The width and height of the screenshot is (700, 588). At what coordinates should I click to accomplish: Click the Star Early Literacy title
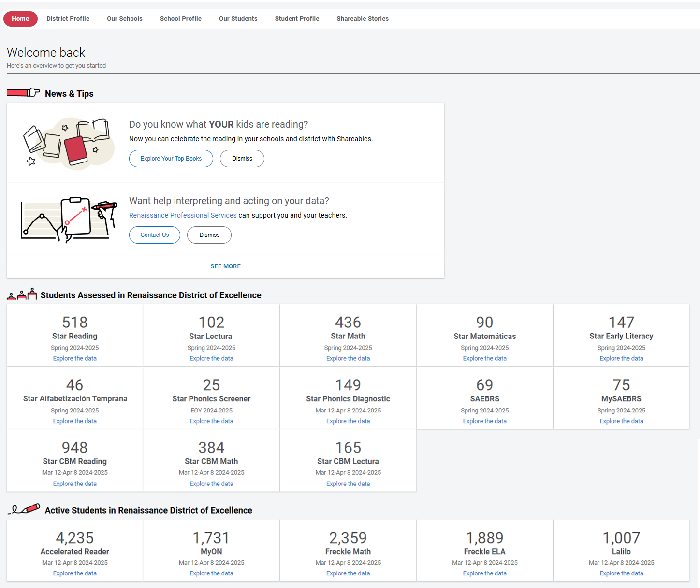pyautogui.click(x=621, y=336)
